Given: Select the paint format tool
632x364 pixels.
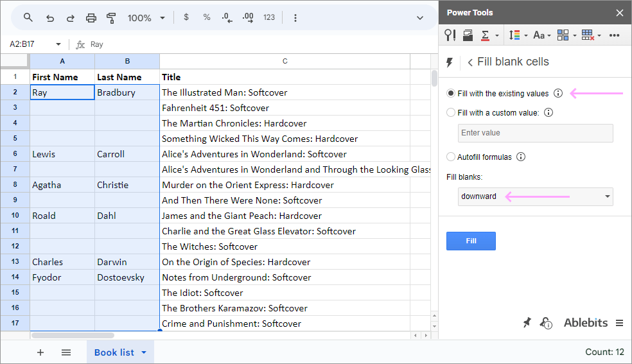Looking at the screenshot, I should (111, 18).
